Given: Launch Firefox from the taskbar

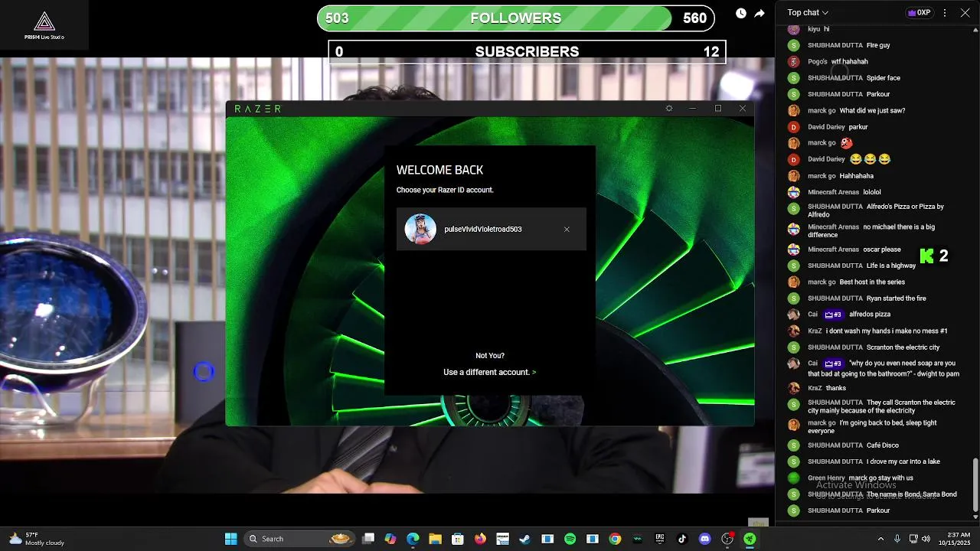Looking at the screenshot, I should coord(480,539).
